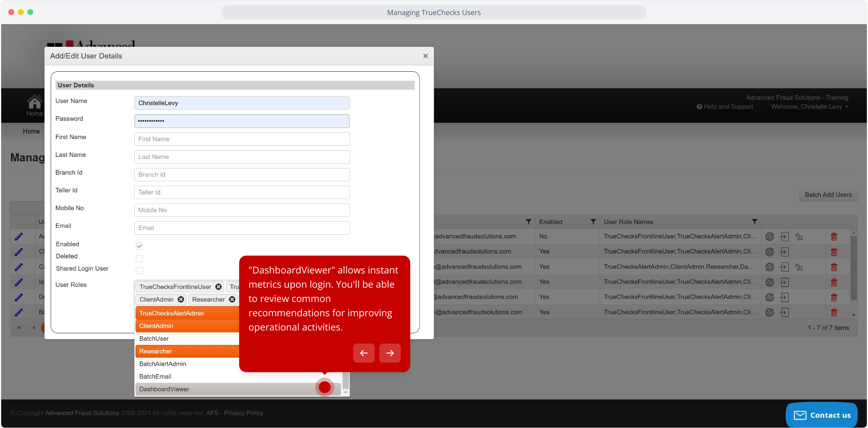Click the Home house icon in the navigation bar
868x428 pixels.
(x=34, y=102)
